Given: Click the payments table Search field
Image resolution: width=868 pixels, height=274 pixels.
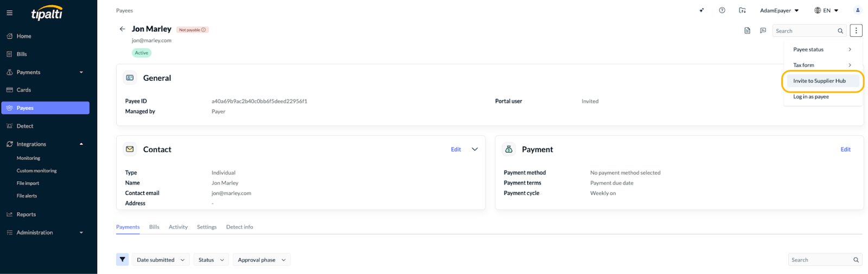Looking at the screenshot, I should 825,260.
